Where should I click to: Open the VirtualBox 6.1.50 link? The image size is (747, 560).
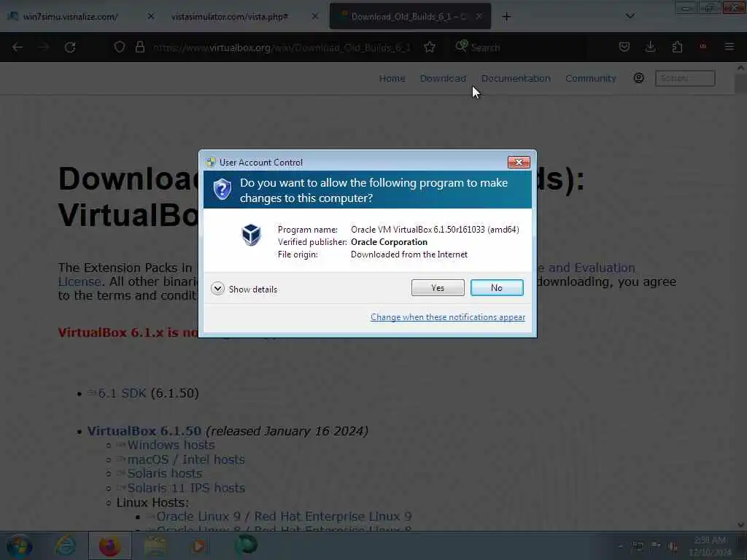click(144, 431)
